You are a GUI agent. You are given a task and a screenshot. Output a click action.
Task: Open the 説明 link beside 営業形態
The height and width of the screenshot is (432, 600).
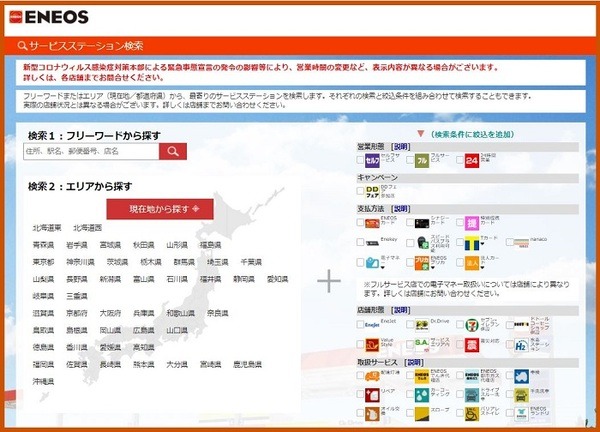[x=401, y=147]
